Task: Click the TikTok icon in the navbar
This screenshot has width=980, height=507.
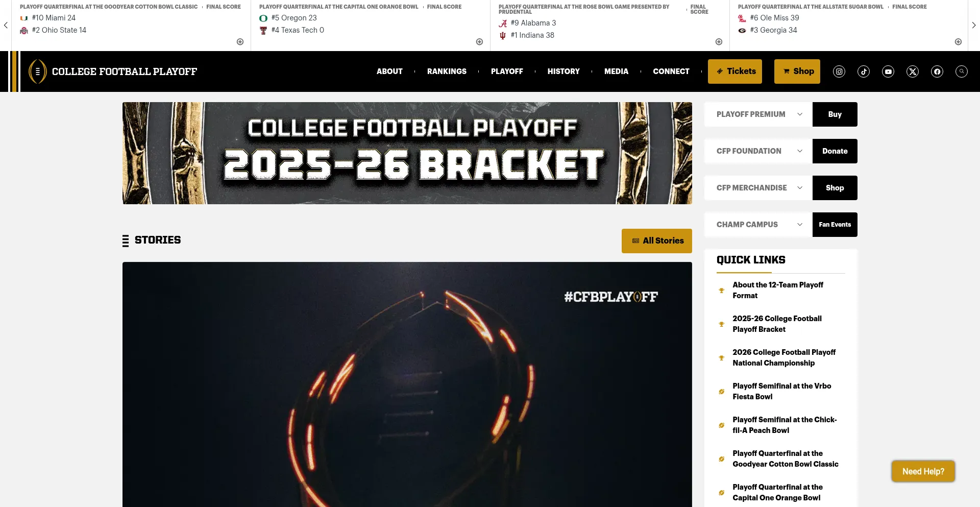Action: [864, 71]
